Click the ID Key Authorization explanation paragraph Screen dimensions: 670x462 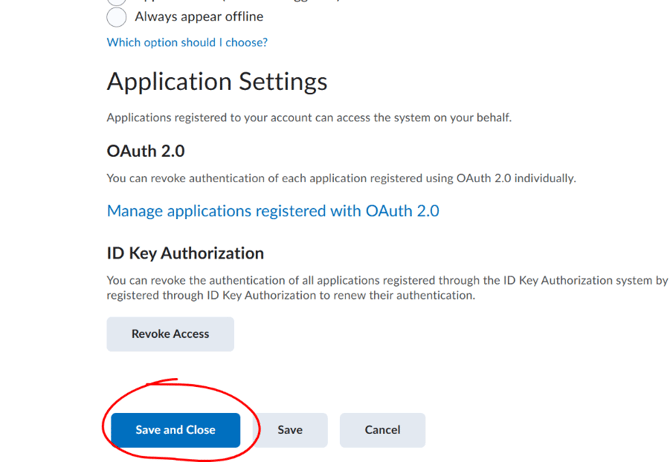point(388,288)
